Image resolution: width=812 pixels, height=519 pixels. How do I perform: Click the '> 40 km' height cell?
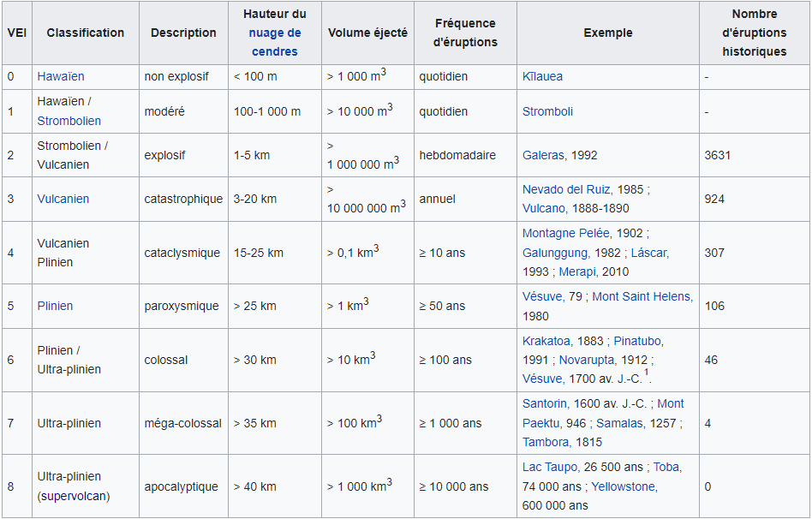point(274,486)
